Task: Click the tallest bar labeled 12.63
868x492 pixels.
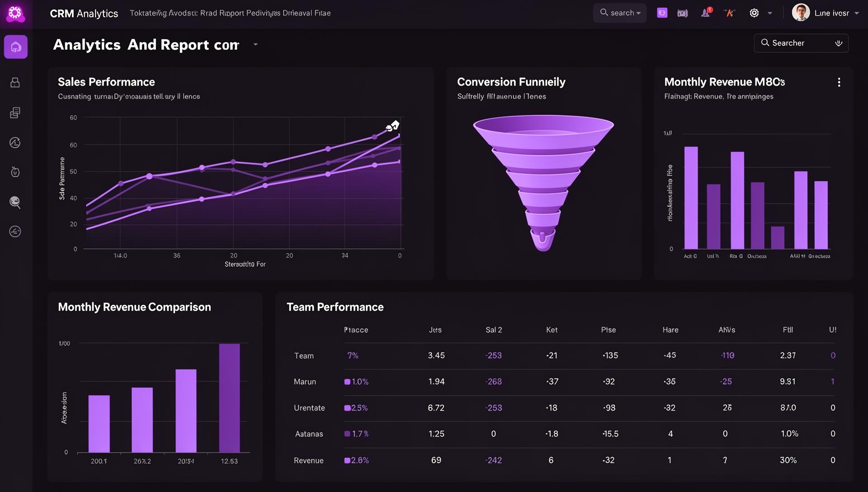Action: (x=230, y=398)
